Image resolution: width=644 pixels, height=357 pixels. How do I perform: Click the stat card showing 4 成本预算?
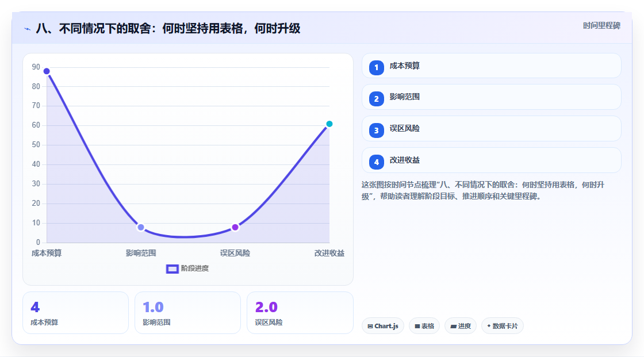[75, 313]
